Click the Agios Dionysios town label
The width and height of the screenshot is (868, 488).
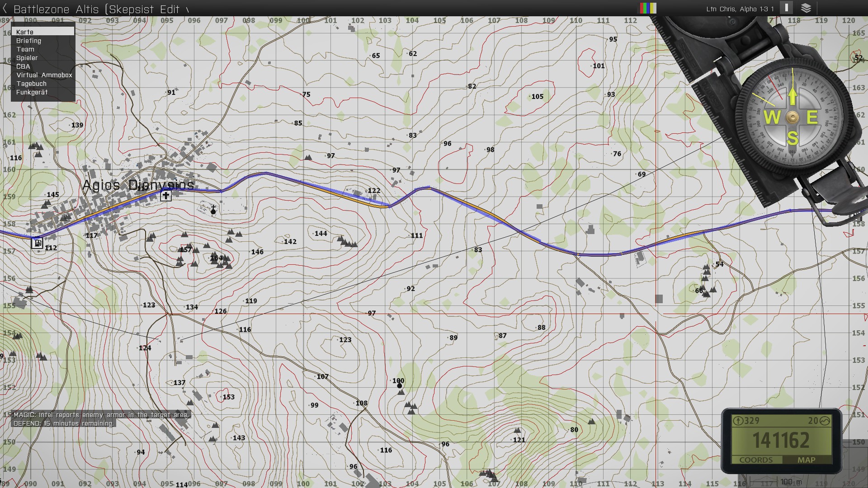(138, 185)
